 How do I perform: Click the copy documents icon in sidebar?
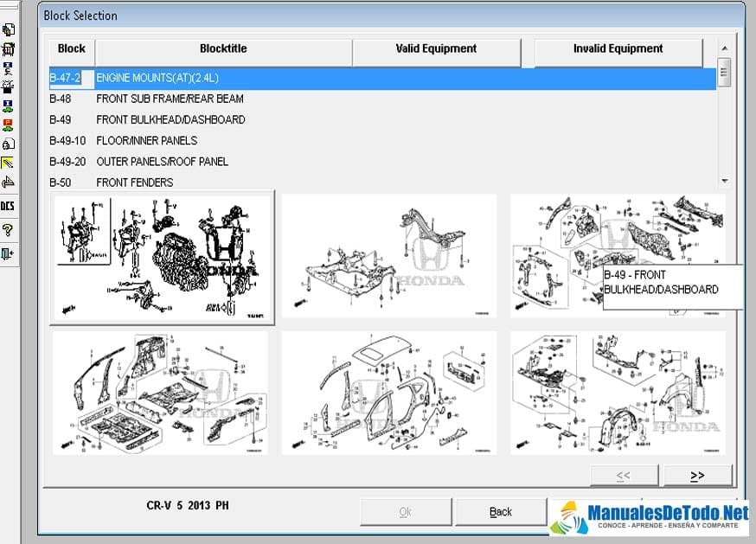[x=8, y=30]
